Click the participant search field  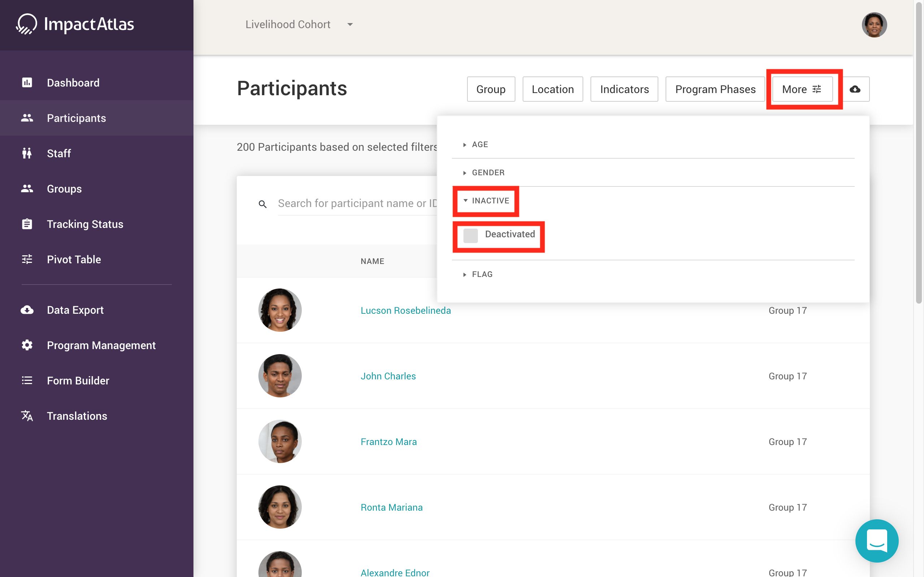(x=357, y=203)
